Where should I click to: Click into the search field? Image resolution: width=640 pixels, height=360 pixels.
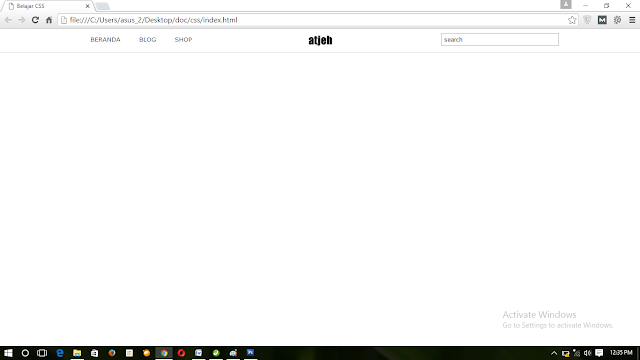pyautogui.click(x=500, y=40)
